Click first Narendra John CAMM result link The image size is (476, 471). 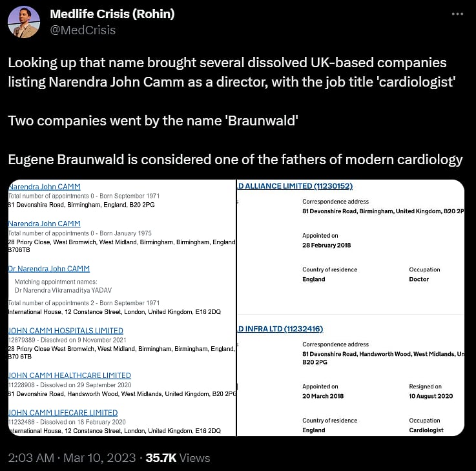coord(44,187)
